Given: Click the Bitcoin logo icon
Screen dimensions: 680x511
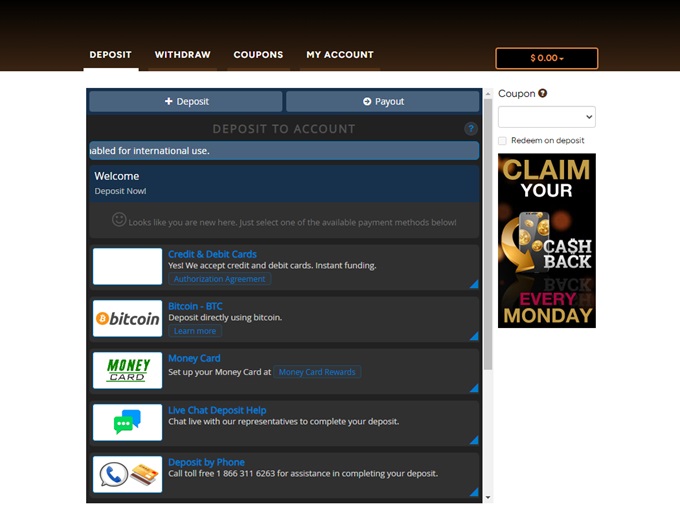Looking at the screenshot, I should pyautogui.click(x=127, y=319).
